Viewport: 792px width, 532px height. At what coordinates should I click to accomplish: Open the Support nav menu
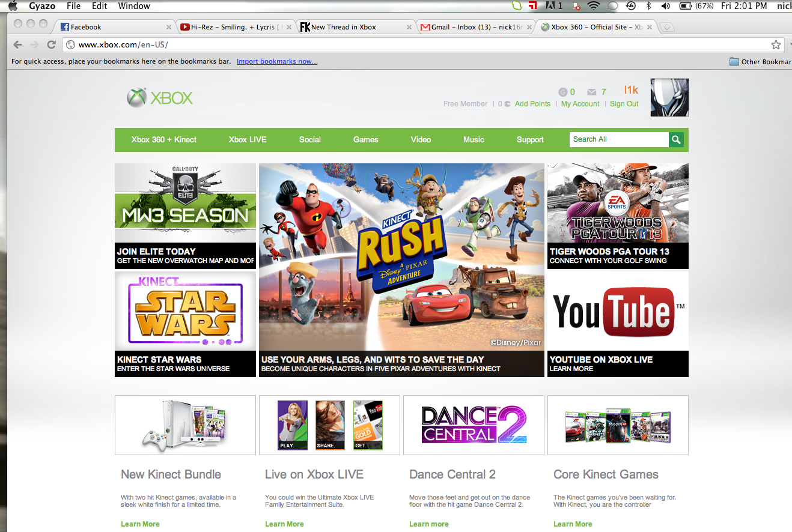(x=530, y=140)
